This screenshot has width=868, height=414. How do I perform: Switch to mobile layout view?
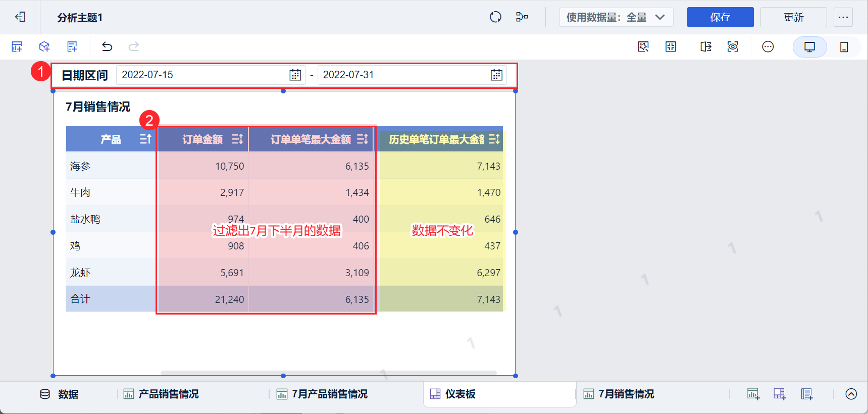point(844,47)
